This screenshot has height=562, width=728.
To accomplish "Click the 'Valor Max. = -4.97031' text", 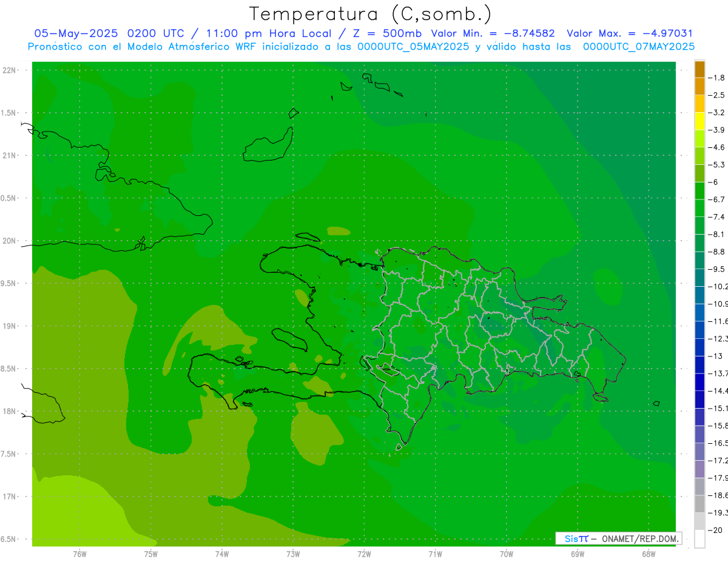I will pyautogui.click(x=630, y=33).
